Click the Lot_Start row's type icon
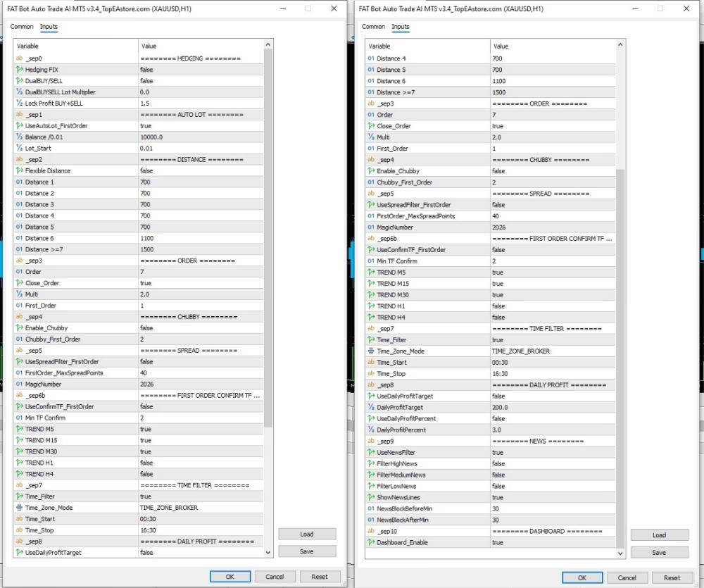Viewport: 704px width, 588px height. coord(19,149)
